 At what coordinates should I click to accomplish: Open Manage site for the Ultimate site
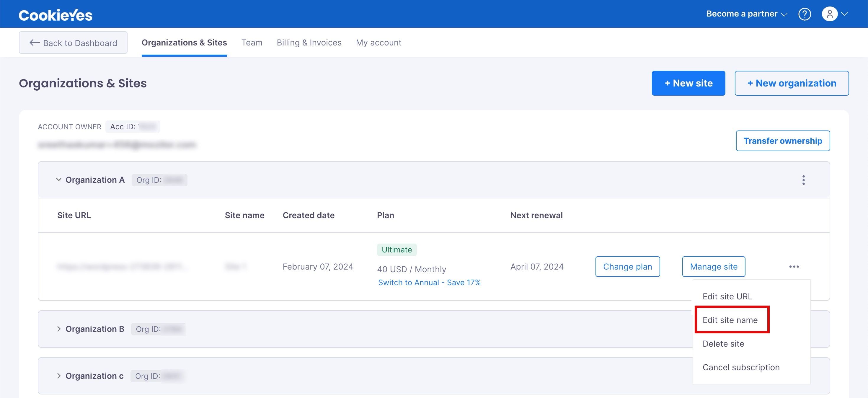[x=714, y=267]
